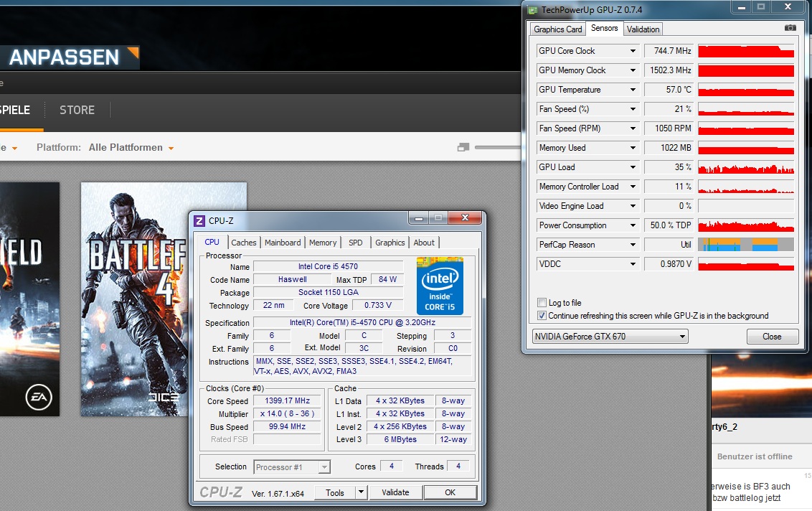Viewport: 812px width, 511px height.
Task: Open the STORE tab in Origin
Action: pos(77,110)
